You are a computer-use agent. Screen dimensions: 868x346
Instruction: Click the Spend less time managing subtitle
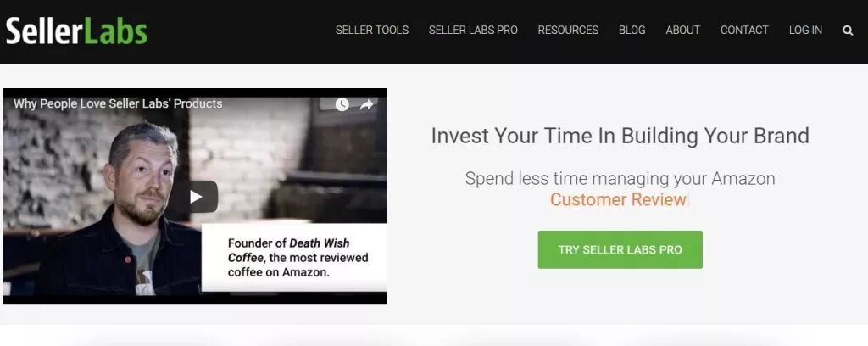pos(620,178)
